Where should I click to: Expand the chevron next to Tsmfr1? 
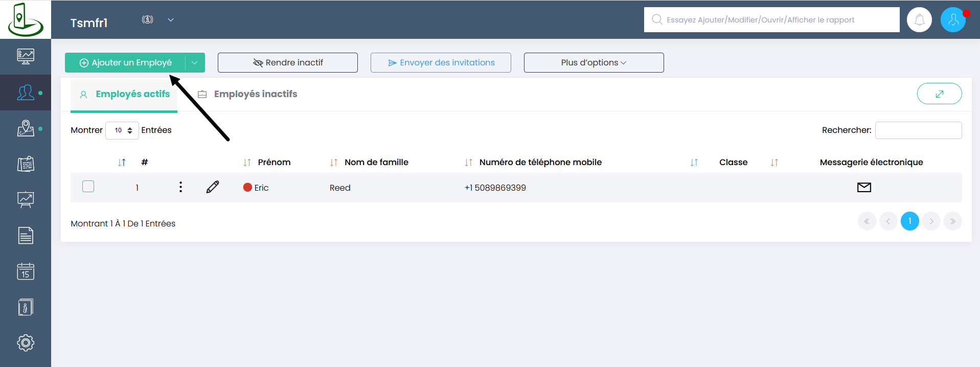click(171, 20)
